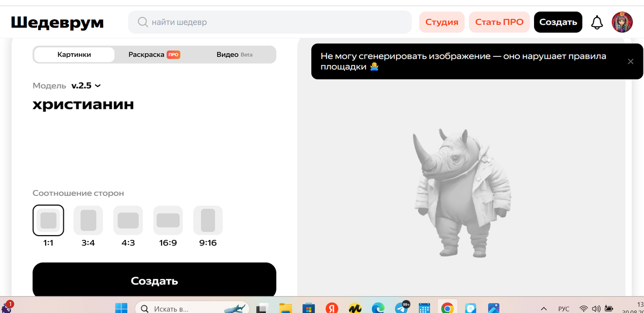Open File Explorer from the taskbar
644x313 pixels.
tap(286, 309)
